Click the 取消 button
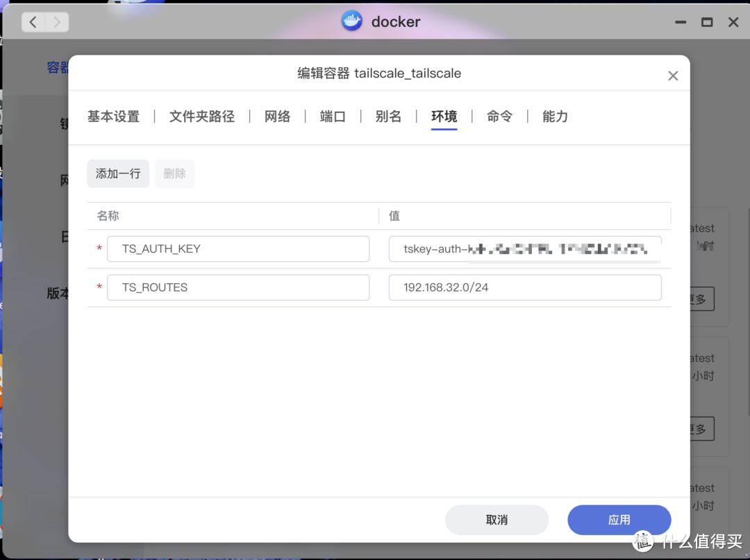Viewport: 750px width, 560px height. 497,520
